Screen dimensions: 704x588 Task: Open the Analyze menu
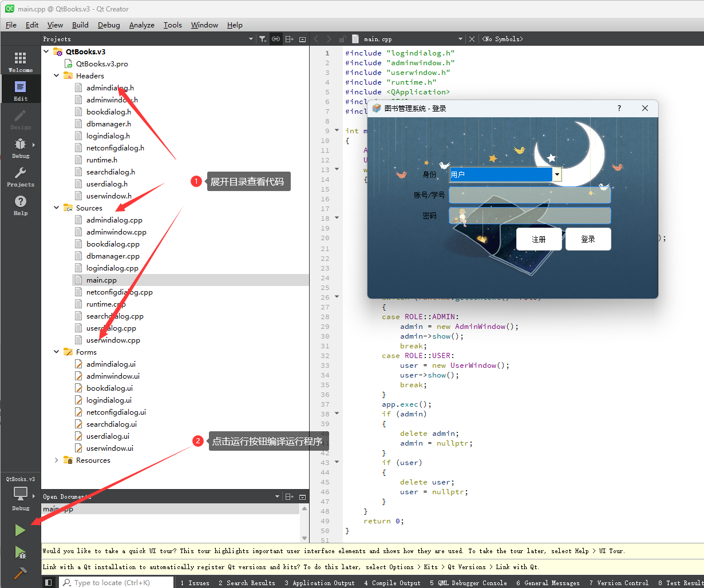coord(142,25)
